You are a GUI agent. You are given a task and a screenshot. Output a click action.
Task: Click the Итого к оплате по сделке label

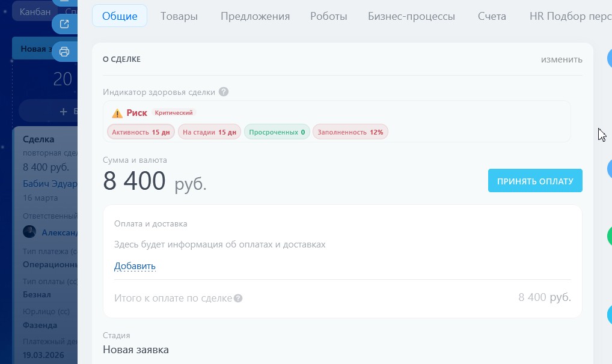tap(173, 298)
